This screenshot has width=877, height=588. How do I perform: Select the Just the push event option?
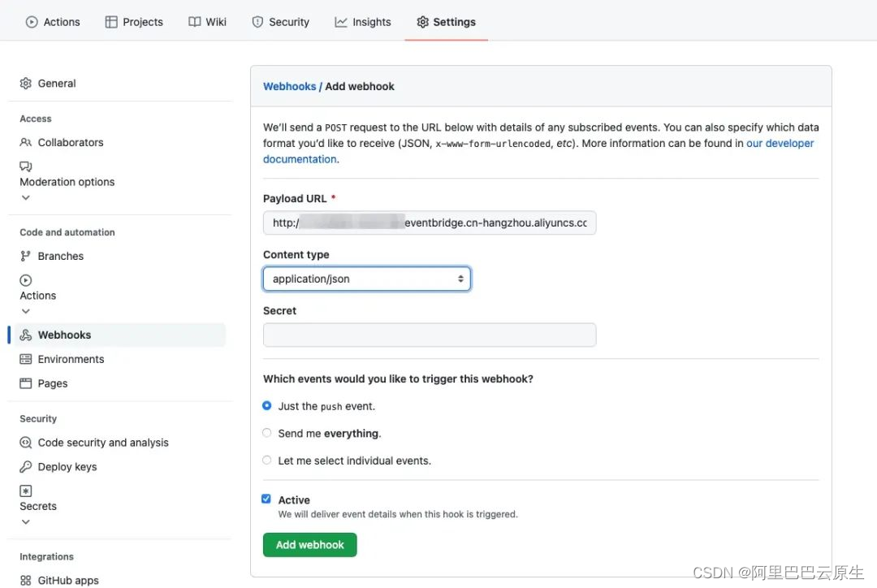tap(267, 405)
